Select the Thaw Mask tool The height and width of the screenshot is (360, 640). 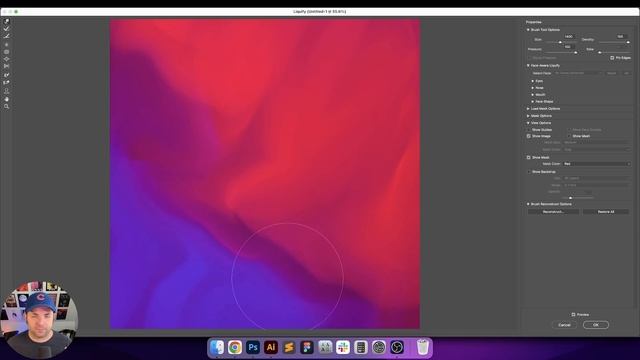tap(7, 82)
